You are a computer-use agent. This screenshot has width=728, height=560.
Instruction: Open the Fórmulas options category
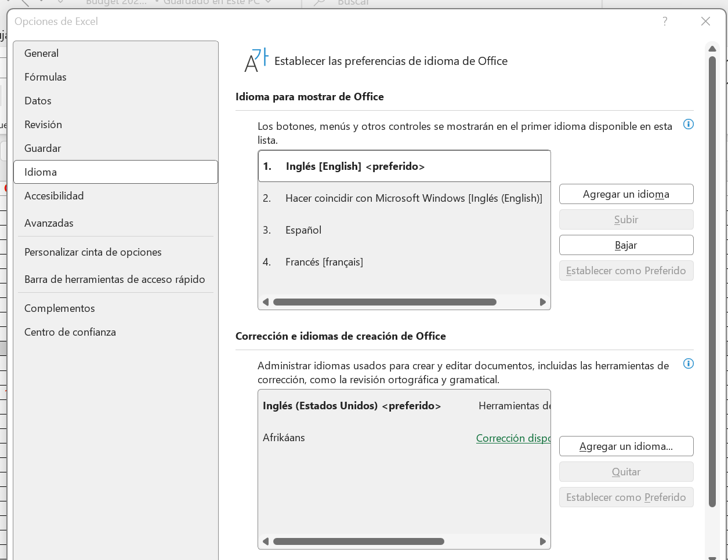[x=115, y=77]
